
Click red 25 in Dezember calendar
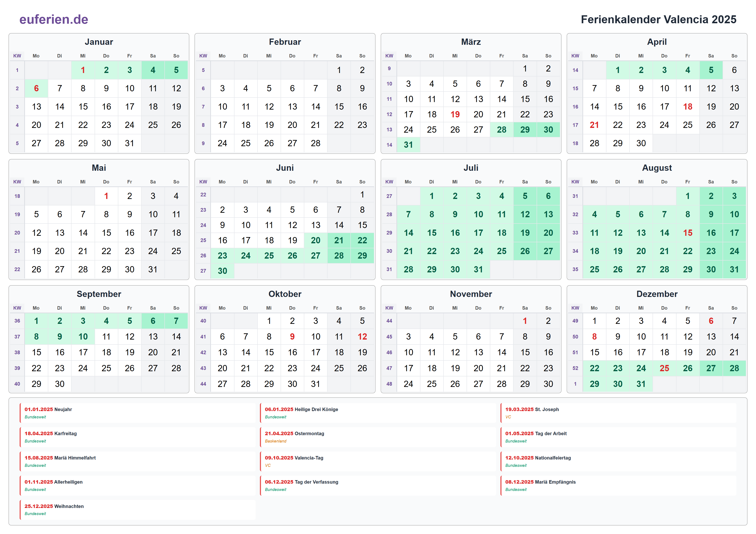coord(664,368)
